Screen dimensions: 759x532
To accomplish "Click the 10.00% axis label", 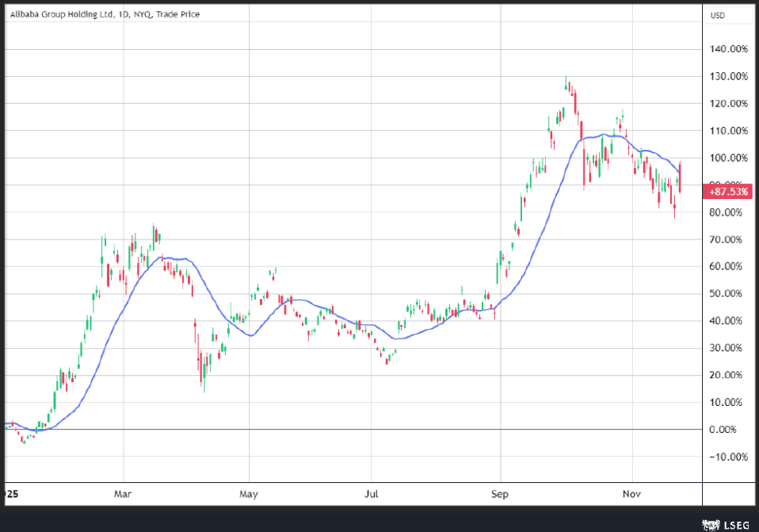I will (x=726, y=403).
